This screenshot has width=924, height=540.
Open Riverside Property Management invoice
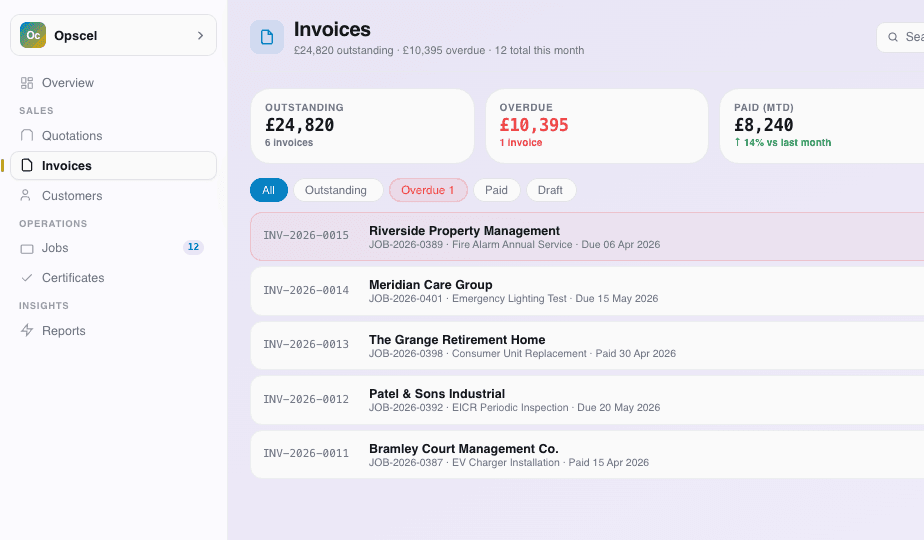coord(464,231)
